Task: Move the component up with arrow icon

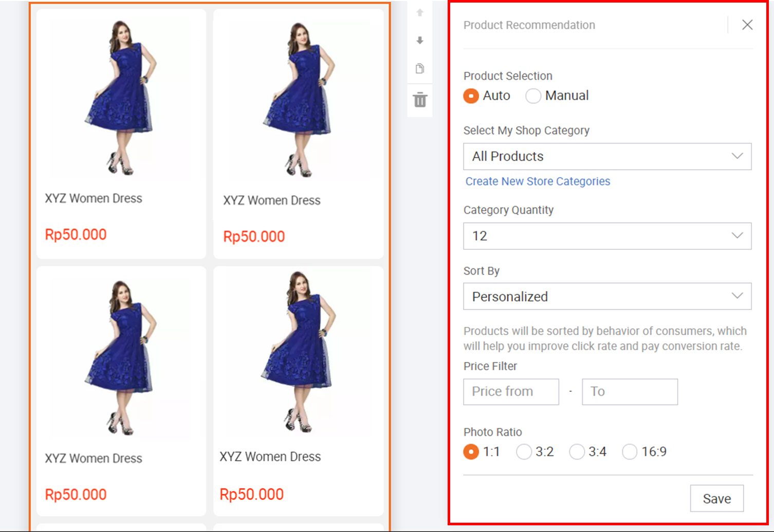Action: click(x=420, y=12)
